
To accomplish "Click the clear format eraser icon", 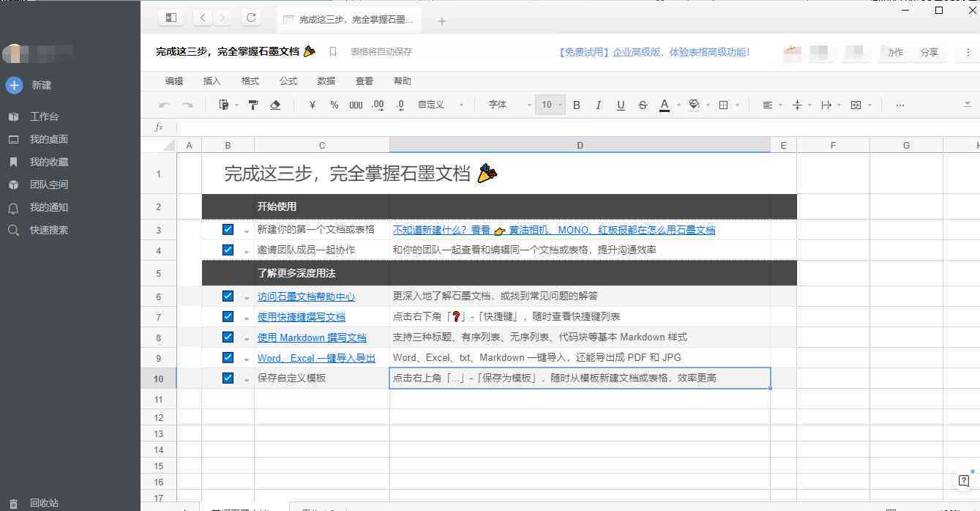I will tap(275, 105).
